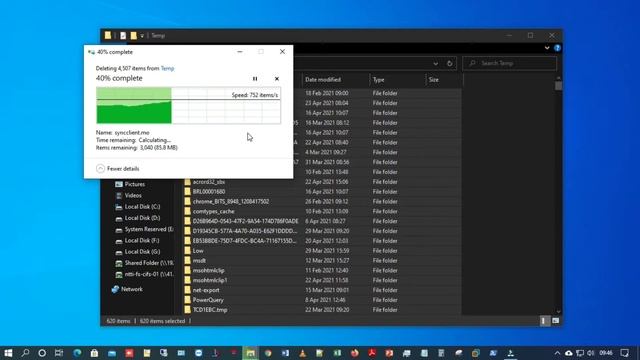Open Task View from the taskbar

(x=59, y=353)
